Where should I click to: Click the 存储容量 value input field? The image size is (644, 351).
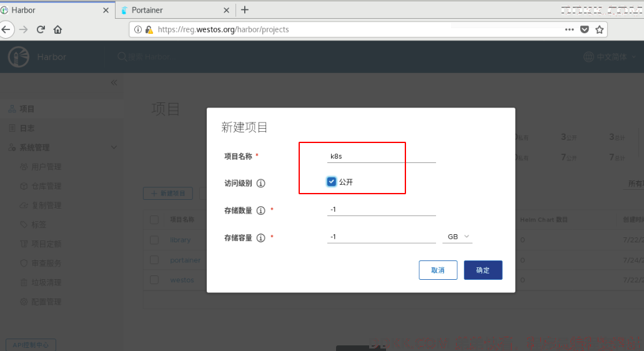(x=381, y=237)
